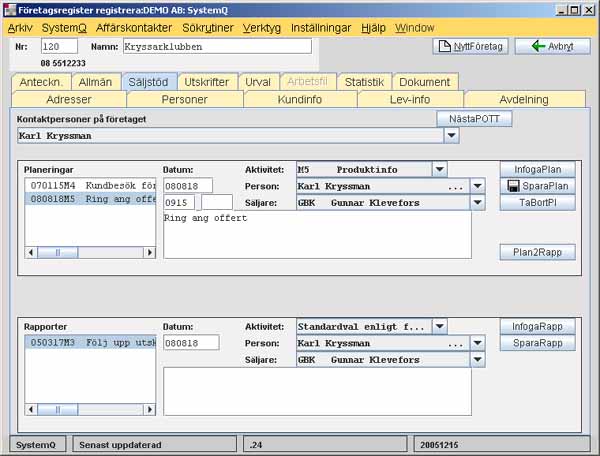This screenshot has width=600, height=456.
Task: Click the Planeringar horizontal scrollbar thumb
Action: click(x=58, y=252)
